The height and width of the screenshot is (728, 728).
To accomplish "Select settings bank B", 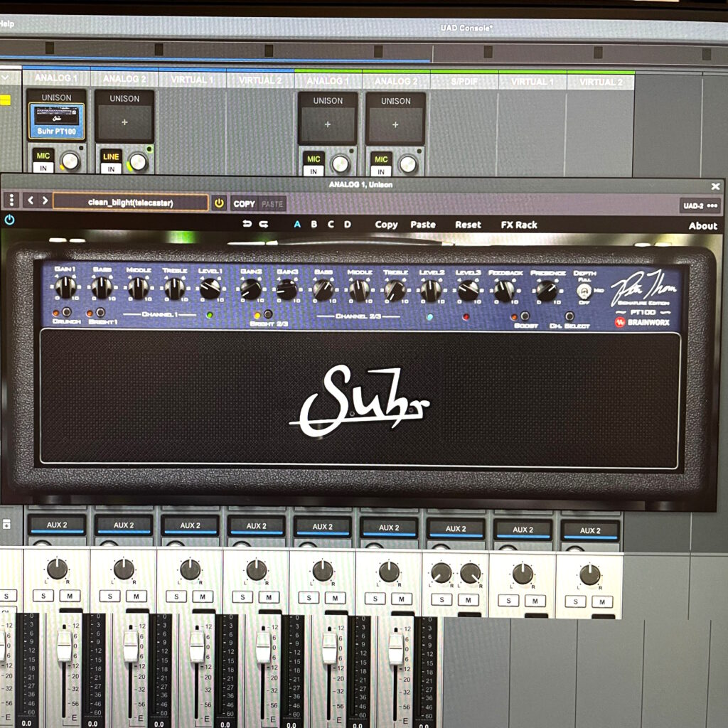I will 314,225.
